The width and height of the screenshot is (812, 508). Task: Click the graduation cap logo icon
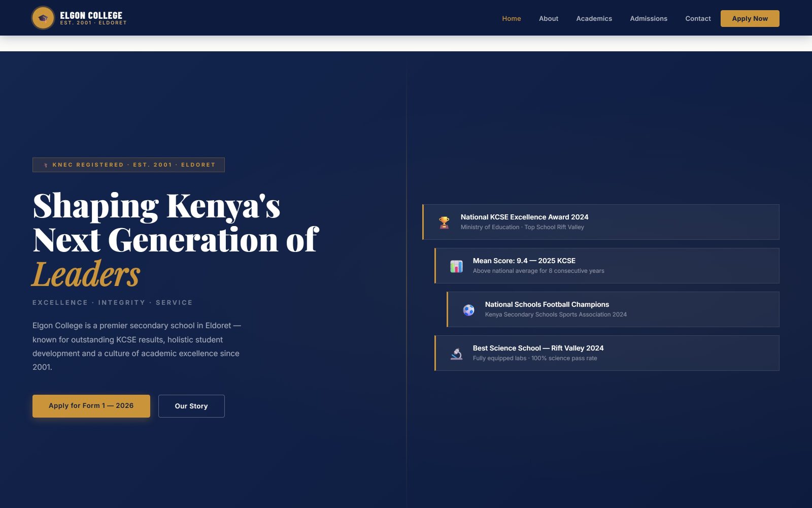click(x=43, y=18)
